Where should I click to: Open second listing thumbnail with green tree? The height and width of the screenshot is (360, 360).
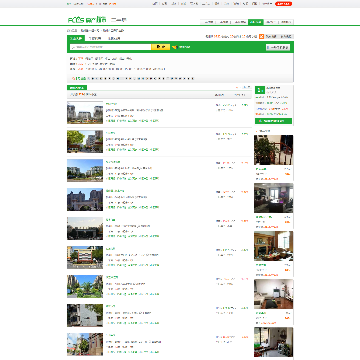coord(85,141)
